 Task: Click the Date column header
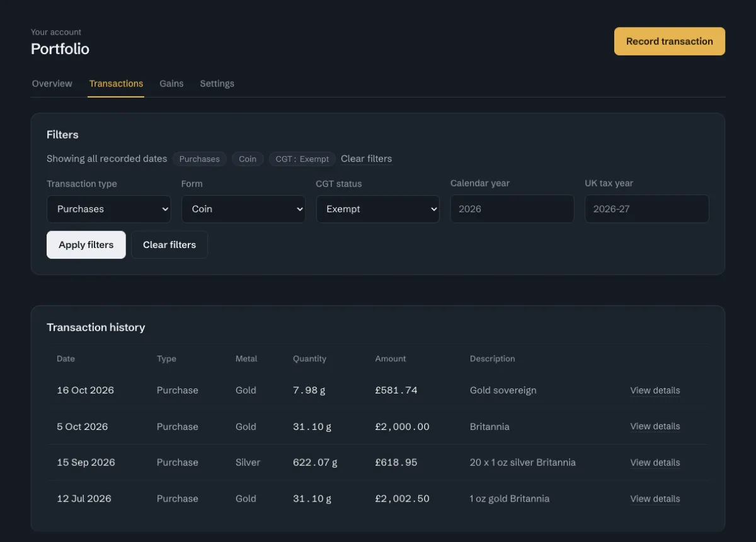66,359
